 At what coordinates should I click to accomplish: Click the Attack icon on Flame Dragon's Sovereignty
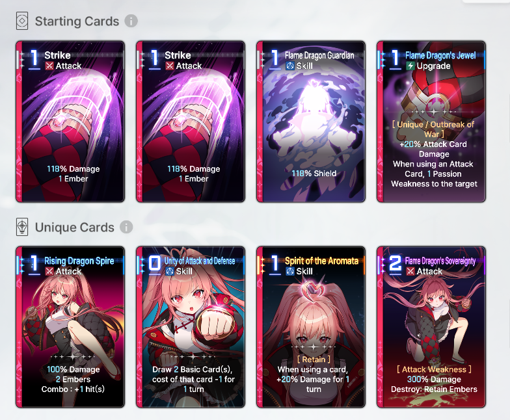point(410,272)
